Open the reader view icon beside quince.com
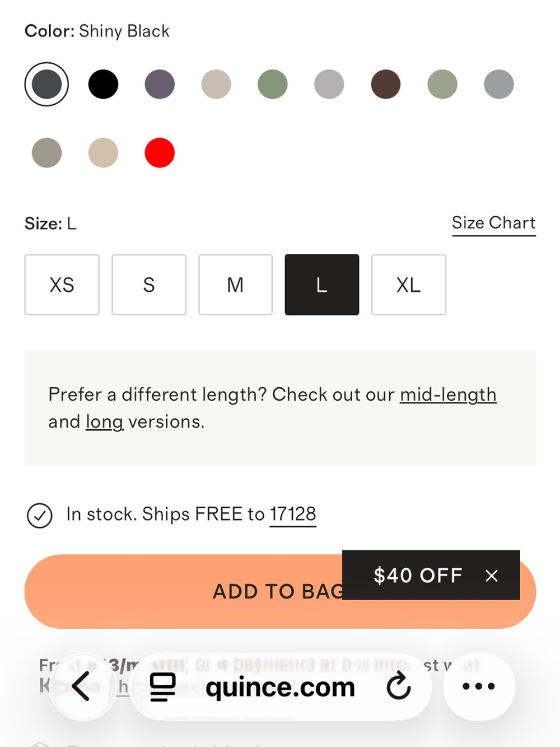 coord(163,687)
